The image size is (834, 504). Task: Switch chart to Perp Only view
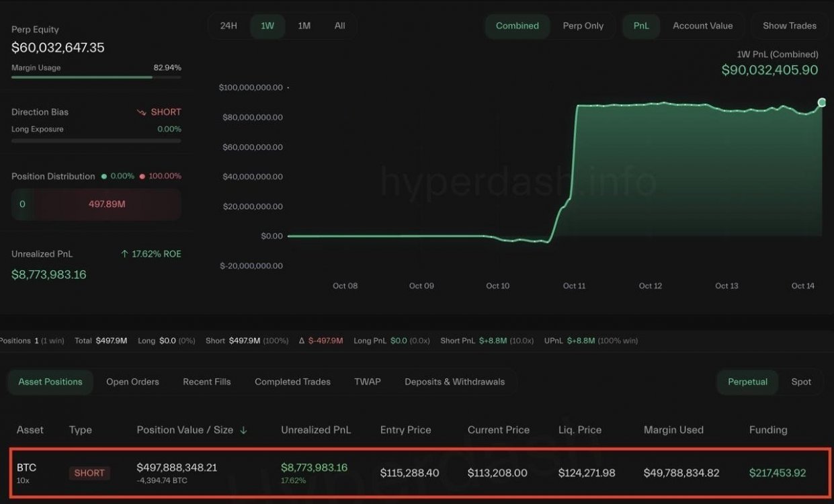point(583,26)
